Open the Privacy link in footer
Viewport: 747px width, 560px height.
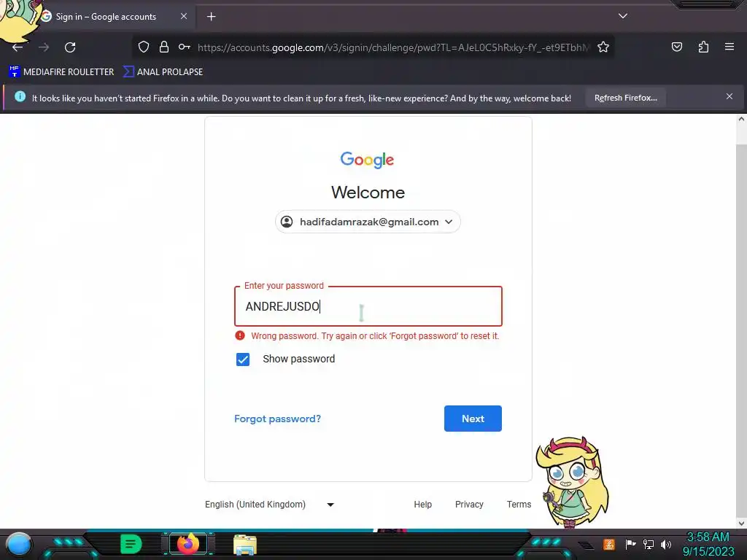pos(469,505)
